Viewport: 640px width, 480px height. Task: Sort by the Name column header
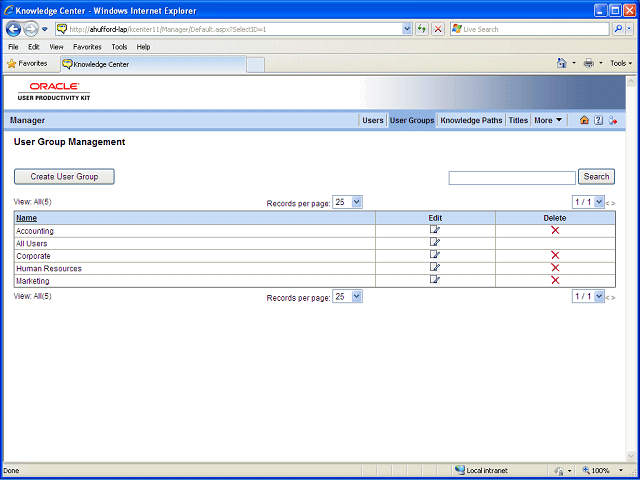[x=27, y=218]
